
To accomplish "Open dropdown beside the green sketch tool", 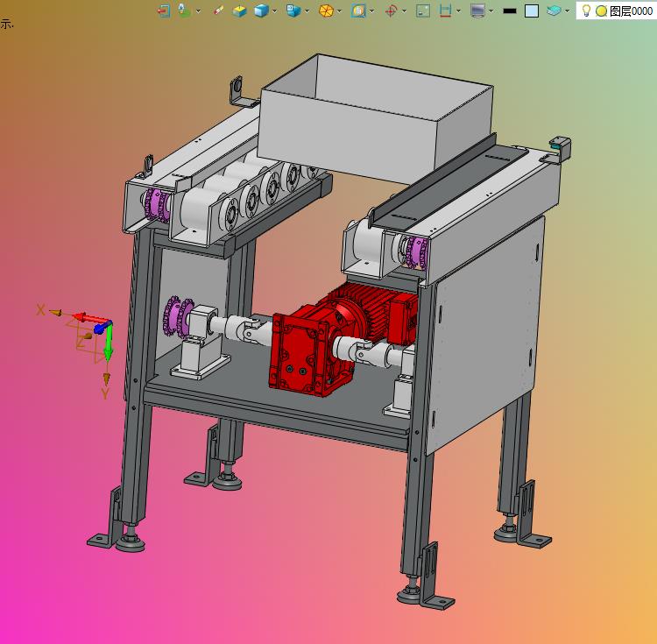I will 198,11.
